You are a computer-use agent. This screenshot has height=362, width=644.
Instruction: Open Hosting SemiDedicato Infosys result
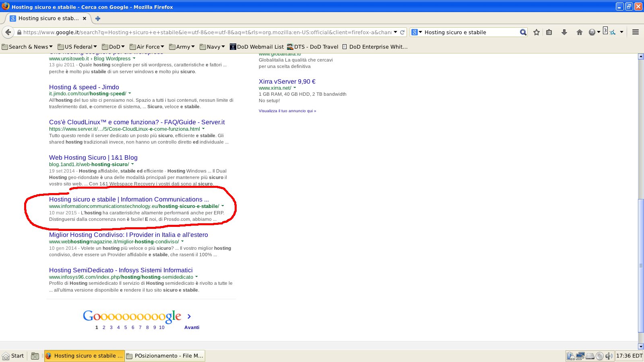(121, 270)
